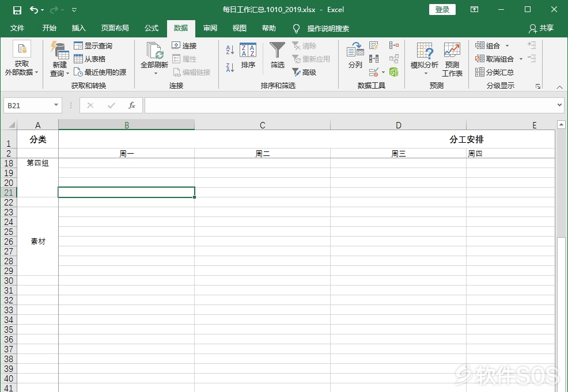Click the greyed 编辑链接 button
The height and width of the screenshot is (392, 568).
click(x=191, y=73)
